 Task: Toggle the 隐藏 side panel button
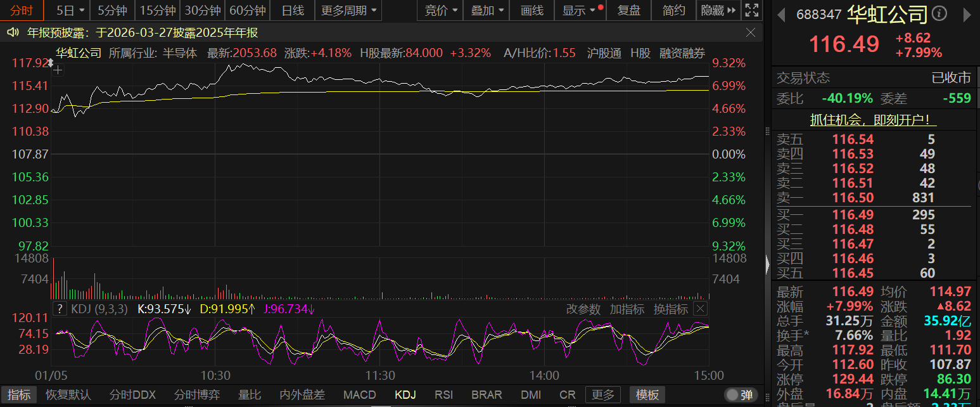pos(718,10)
